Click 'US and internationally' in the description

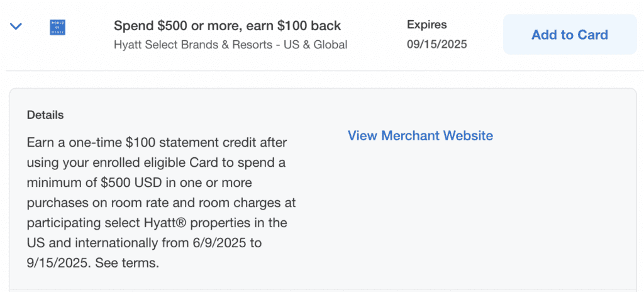point(88,244)
